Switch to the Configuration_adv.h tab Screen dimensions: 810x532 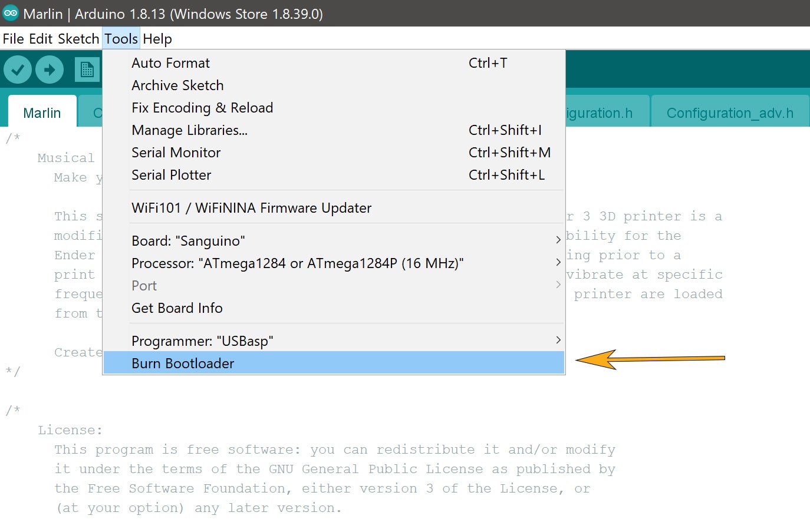tap(729, 113)
